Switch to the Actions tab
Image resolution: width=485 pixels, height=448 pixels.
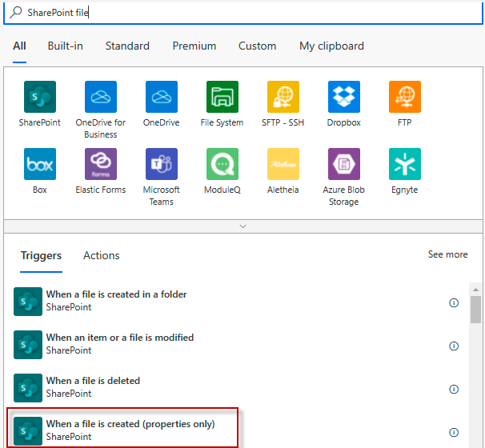[x=102, y=256]
